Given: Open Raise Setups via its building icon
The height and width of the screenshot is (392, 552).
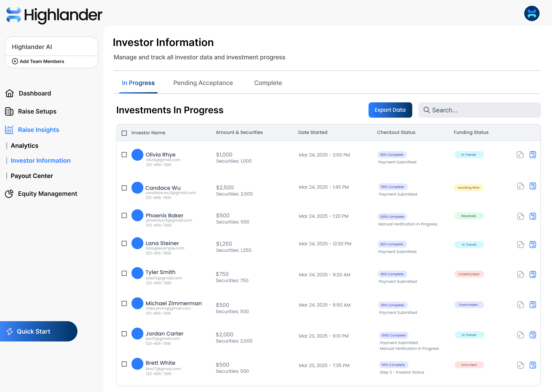Looking at the screenshot, I should tap(9, 111).
